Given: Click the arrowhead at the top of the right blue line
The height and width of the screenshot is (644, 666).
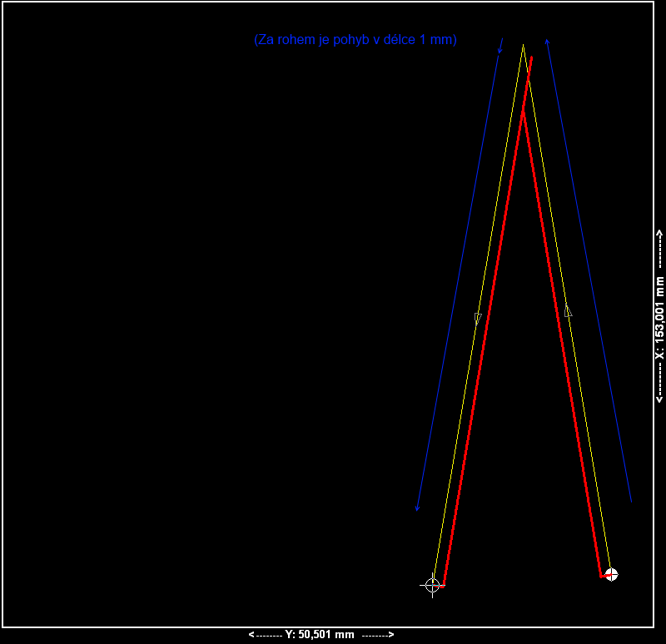Looking at the screenshot, I should [x=547, y=41].
